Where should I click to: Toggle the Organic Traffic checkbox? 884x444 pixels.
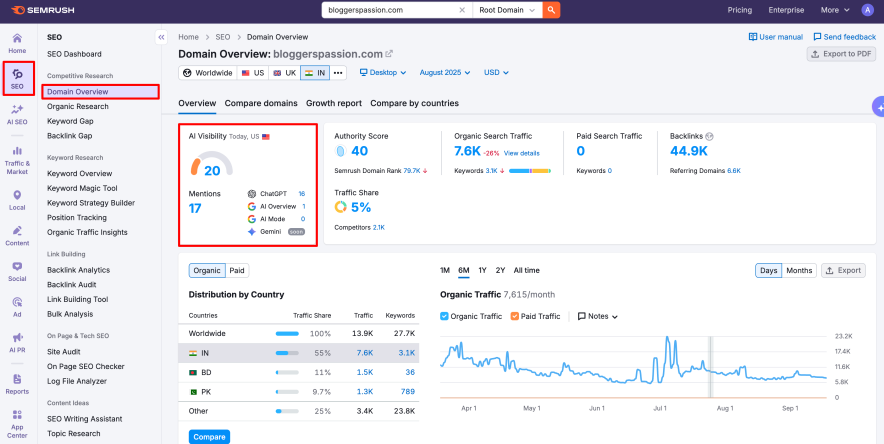(x=444, y=316)
